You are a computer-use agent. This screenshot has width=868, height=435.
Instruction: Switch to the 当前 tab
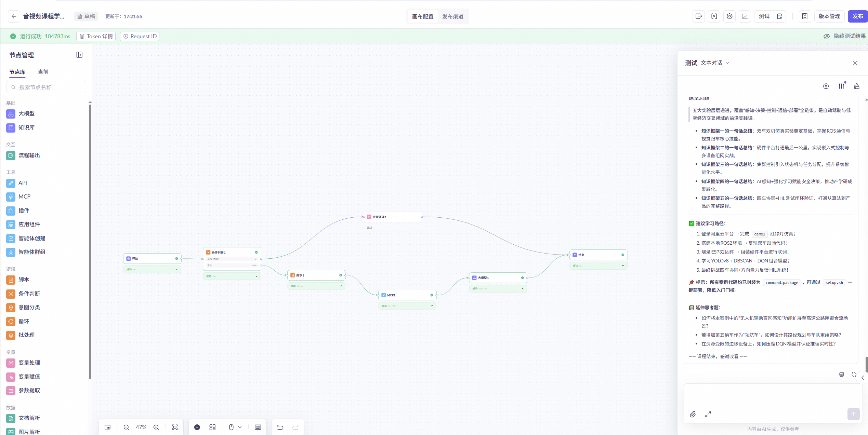coord(43,72)
